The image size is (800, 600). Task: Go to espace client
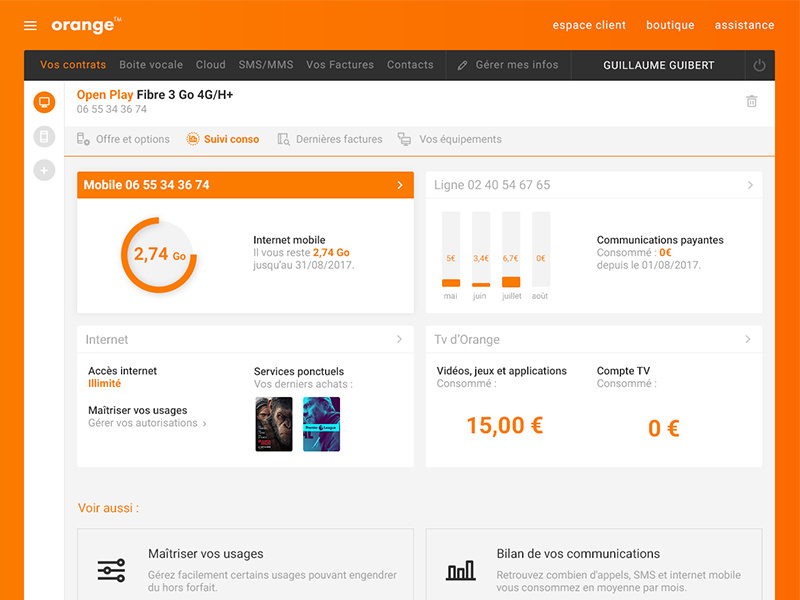tap(589, 25)
